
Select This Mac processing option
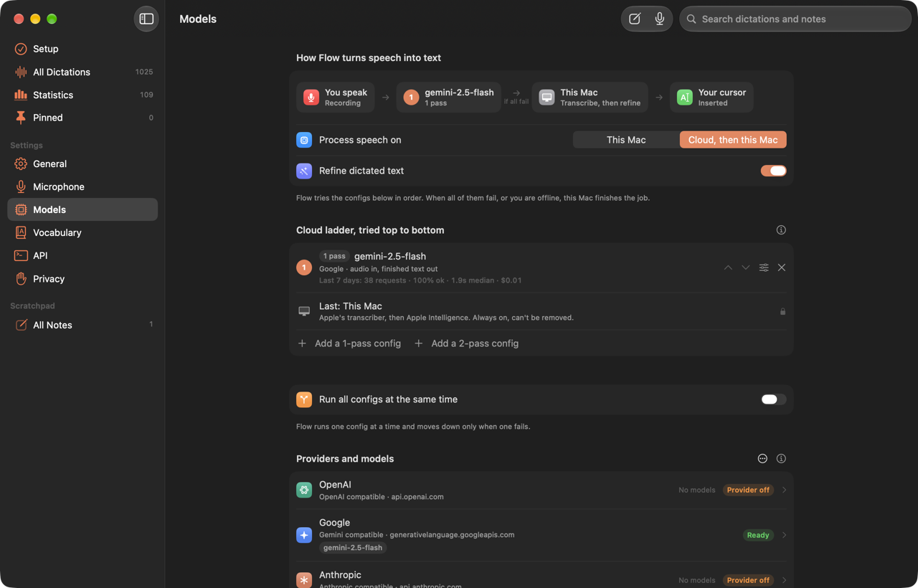(x=626, y=140)
